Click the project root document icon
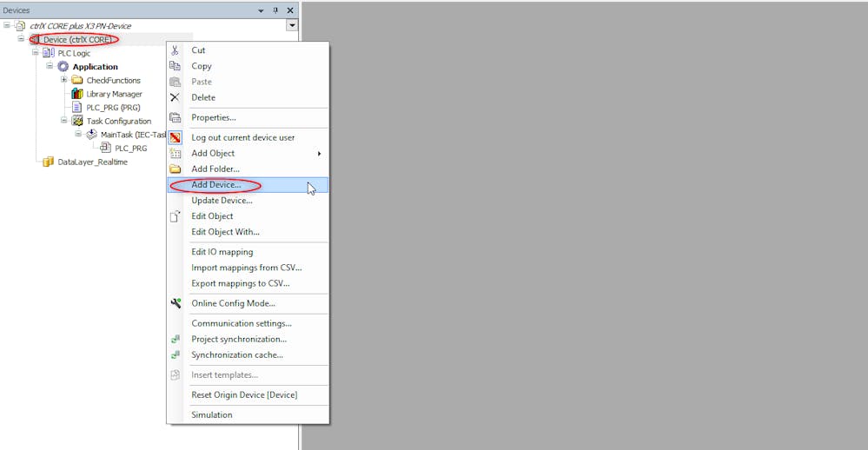The height and width of the screenshot is (450, 868). click(21, 25)
